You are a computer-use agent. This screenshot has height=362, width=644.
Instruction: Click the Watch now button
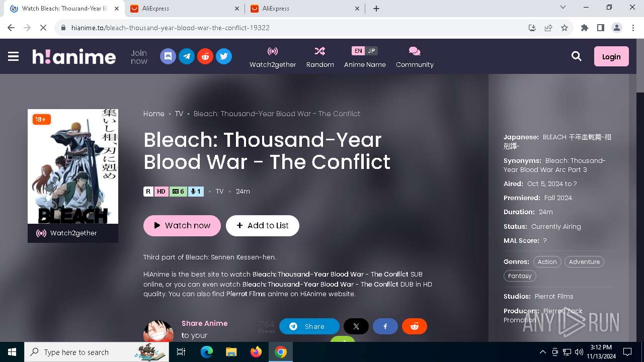(x=182, y=226)
